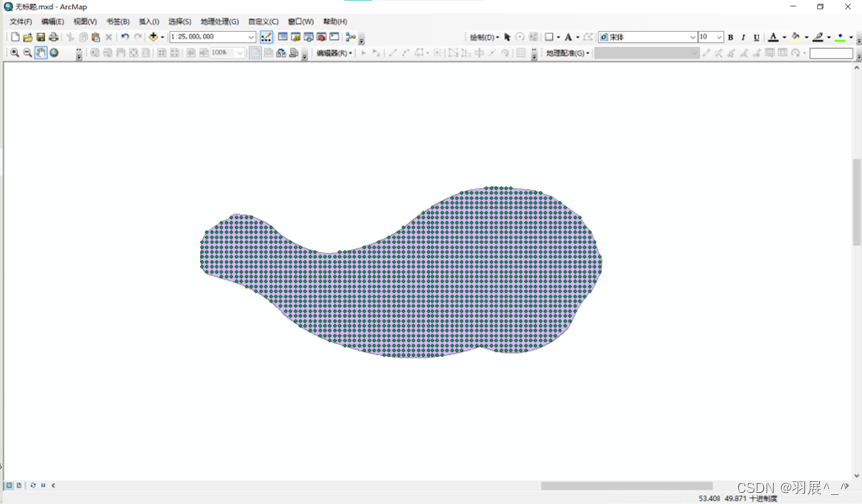
Task: Open the Search window icon
Action: pos(308,37)
